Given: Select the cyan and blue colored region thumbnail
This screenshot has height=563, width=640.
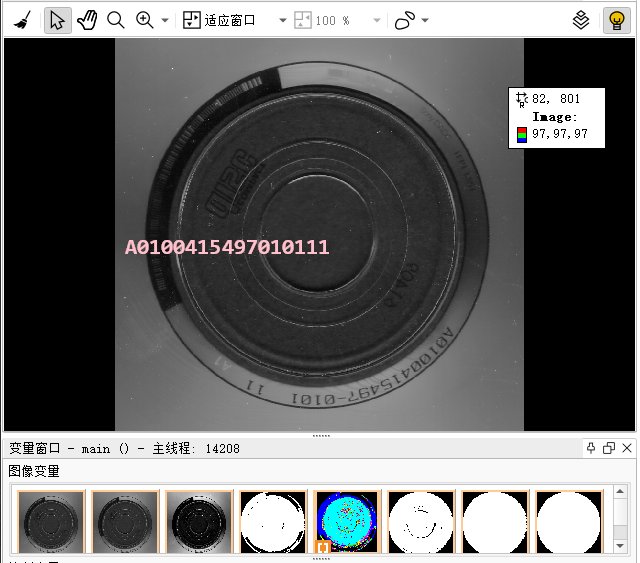Looking at the screenshot, I should 347,522.
